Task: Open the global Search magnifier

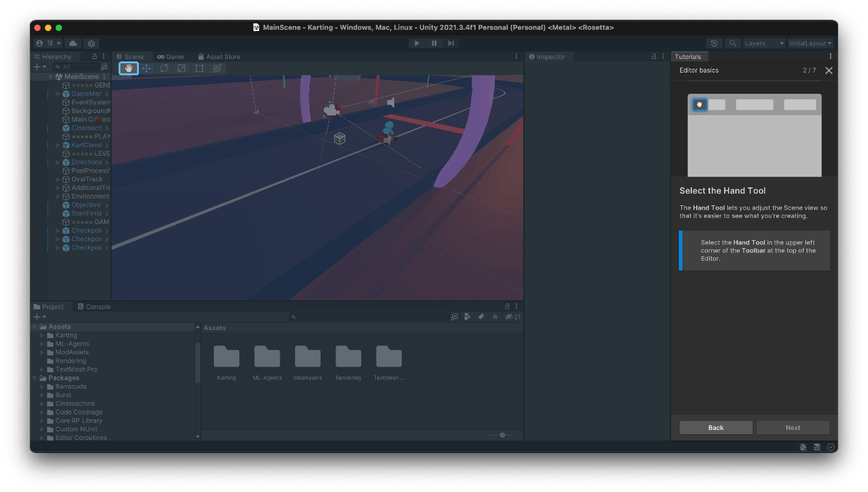Action: click(733, 43)
